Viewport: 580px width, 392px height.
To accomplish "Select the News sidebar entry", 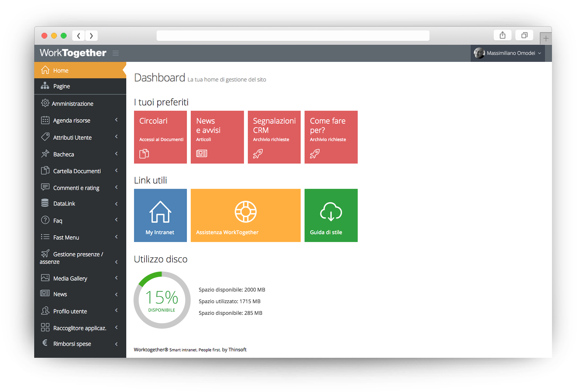I will click(80, 294).
